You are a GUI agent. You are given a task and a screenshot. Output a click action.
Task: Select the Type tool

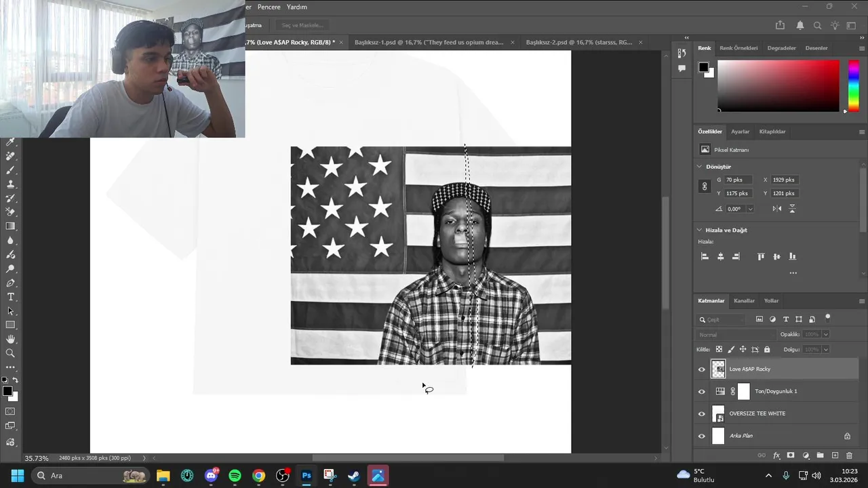coord(10,297)
